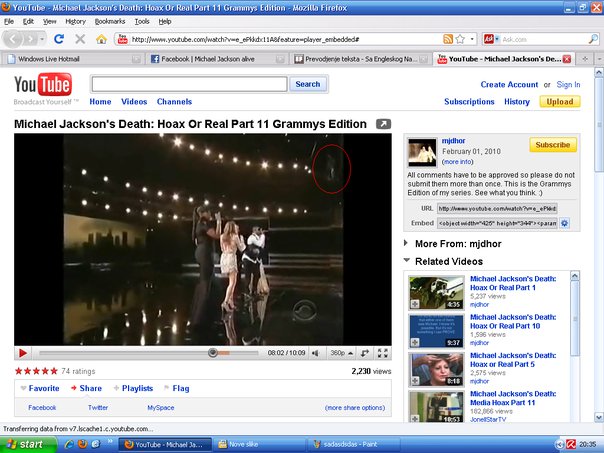Viewport: 604px width, 453px height.
Task: Open the Nove slike taskbar folder
Action: tap(259, 444)
